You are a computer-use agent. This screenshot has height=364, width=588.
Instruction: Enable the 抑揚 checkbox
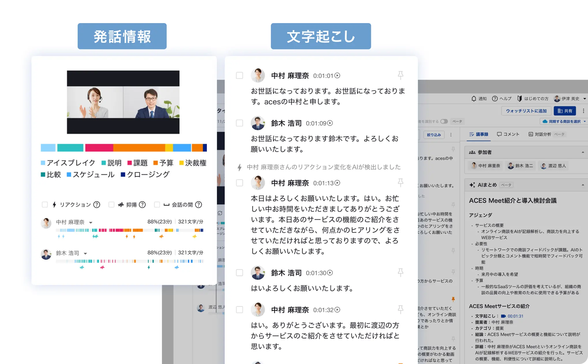pos(111,205)
